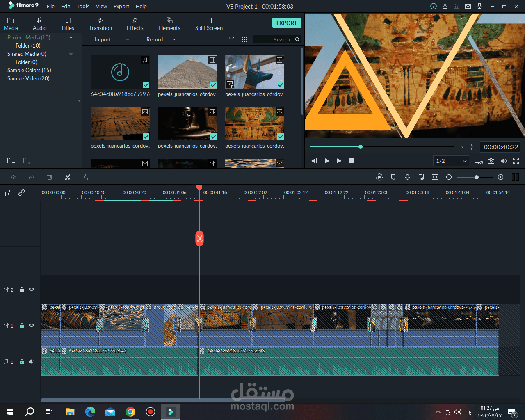Click the snapshot camera icon
This screenshot has height=420, width=525.
(491, 161)
